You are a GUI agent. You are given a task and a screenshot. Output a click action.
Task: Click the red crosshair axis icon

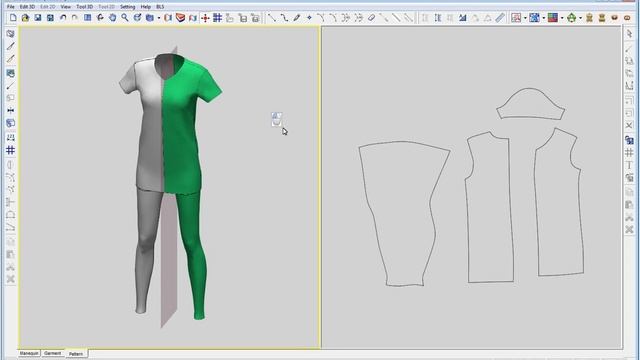[205, 18]
